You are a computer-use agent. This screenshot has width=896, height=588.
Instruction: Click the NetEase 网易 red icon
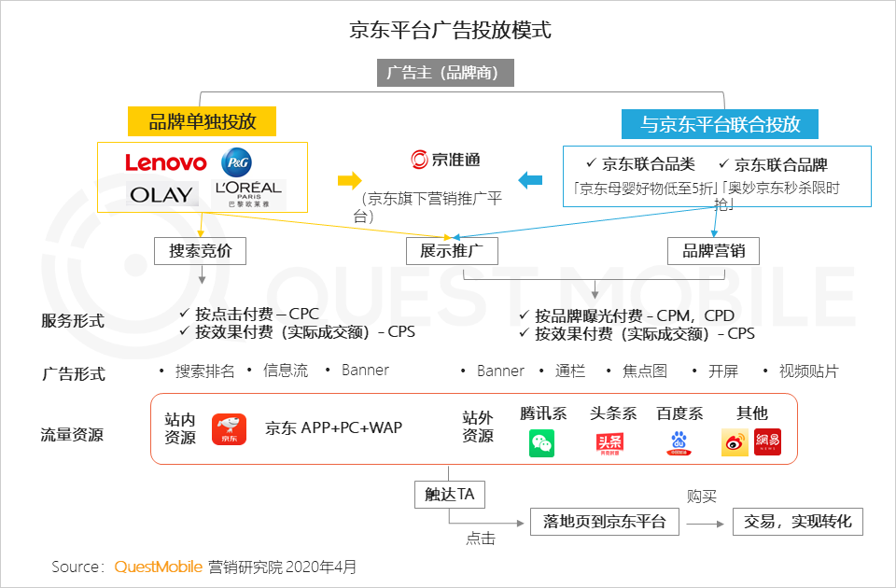[767, 443]
